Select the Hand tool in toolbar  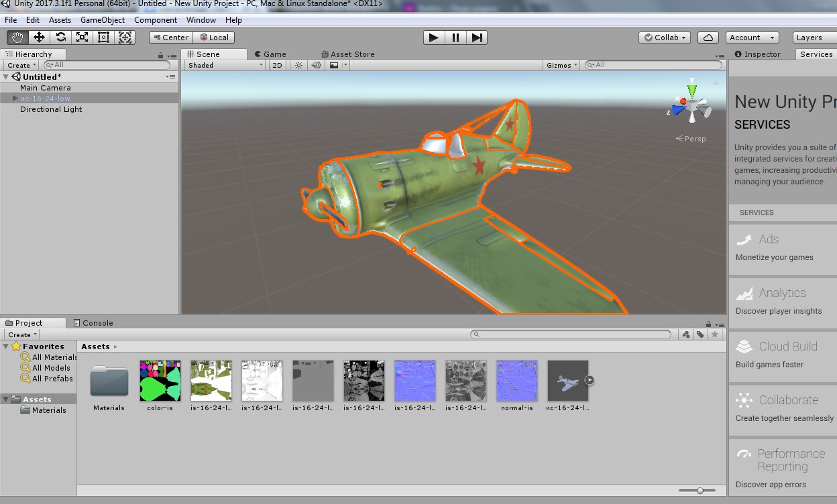click(18, 38)
